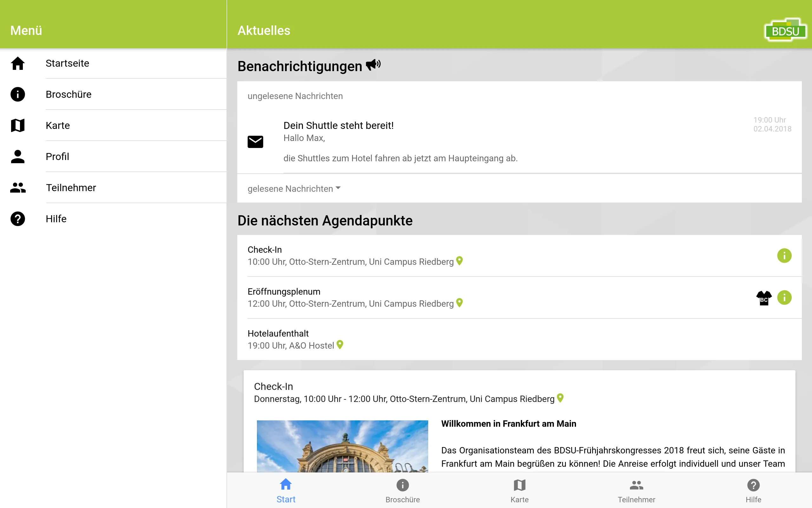Click the Frankfurt station photo thumbnail
This screenshot has width=812, height=508.
pos(342,446)
